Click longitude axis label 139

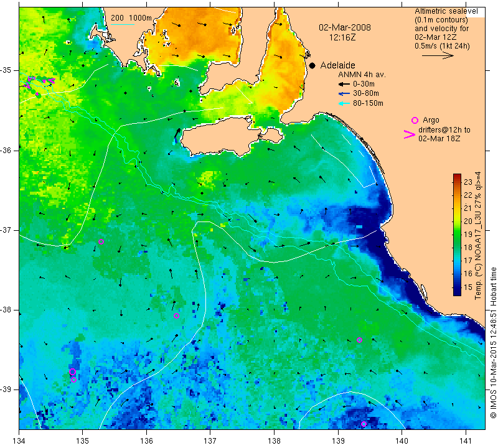point(338,441)
